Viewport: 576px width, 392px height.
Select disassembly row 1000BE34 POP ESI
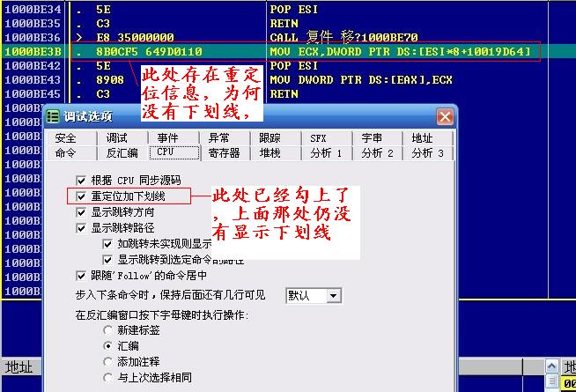[x=275, y=9]
